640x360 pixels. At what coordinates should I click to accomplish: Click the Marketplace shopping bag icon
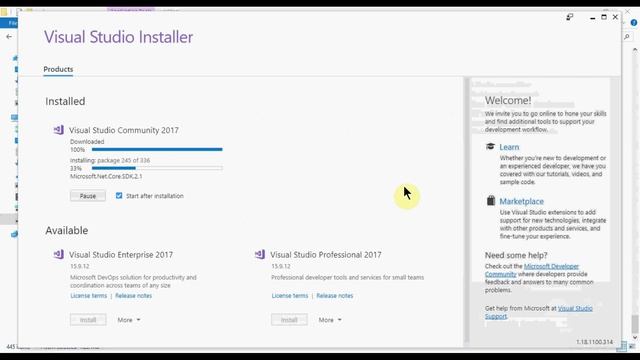click(491, 200)
